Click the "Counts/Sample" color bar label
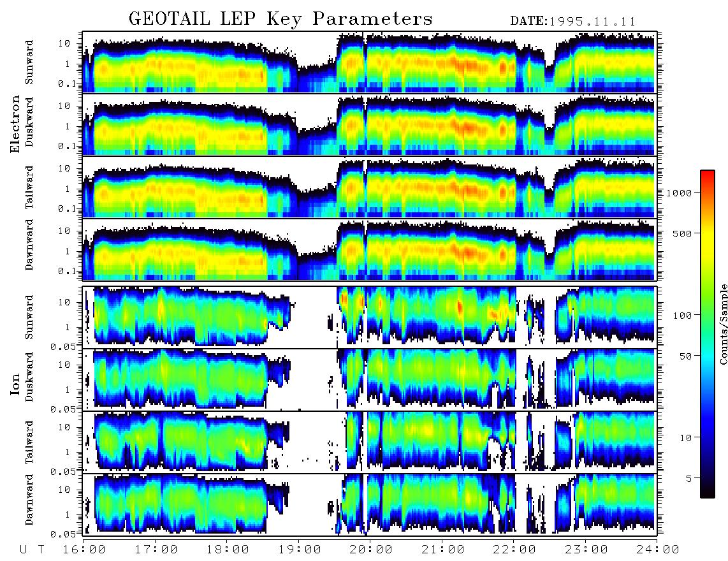The image size is (728, 561). click(723, 324)
